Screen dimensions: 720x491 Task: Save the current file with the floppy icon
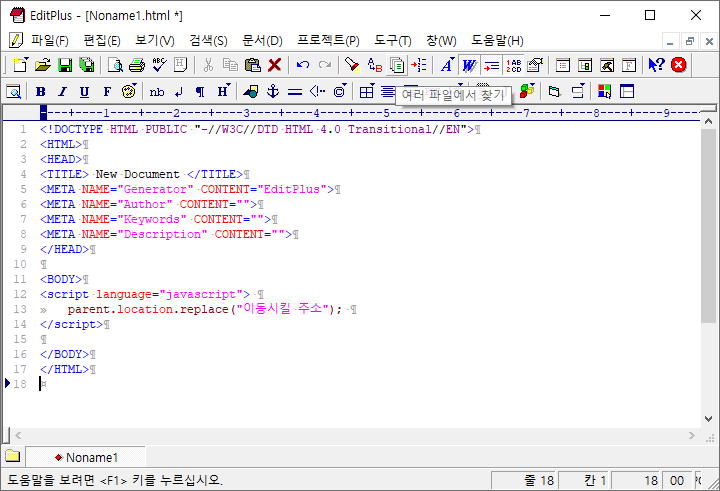coord(65,65)
